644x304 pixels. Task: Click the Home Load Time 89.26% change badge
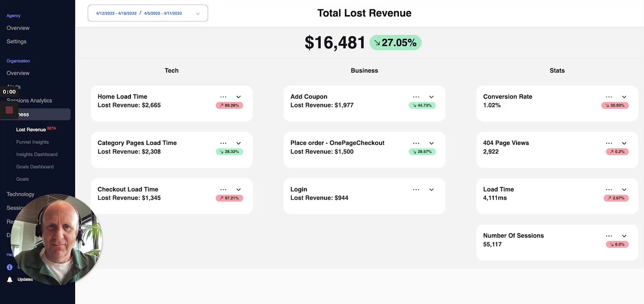point(229,106)
